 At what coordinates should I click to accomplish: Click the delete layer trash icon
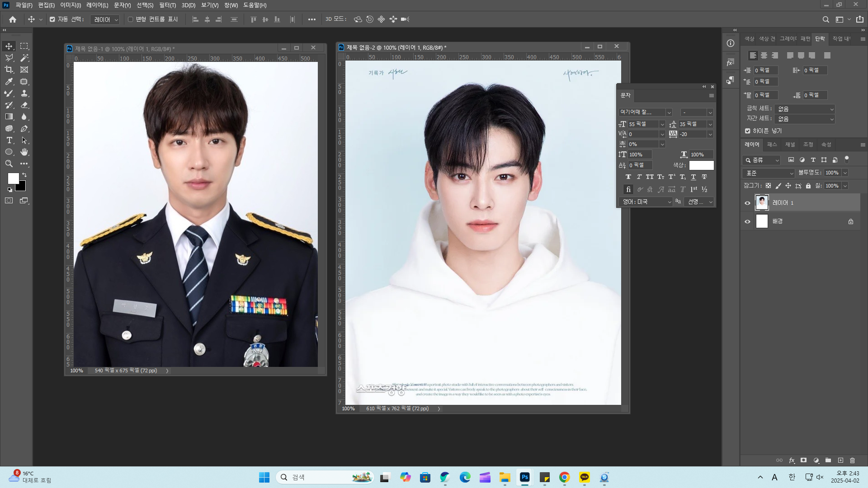coord(852,460)
